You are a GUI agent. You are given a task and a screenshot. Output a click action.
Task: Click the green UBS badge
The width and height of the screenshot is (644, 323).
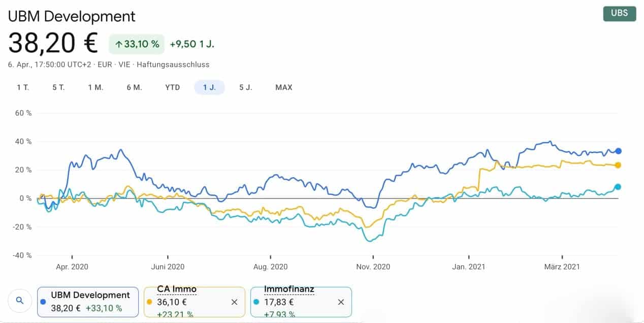coord(619,13)
